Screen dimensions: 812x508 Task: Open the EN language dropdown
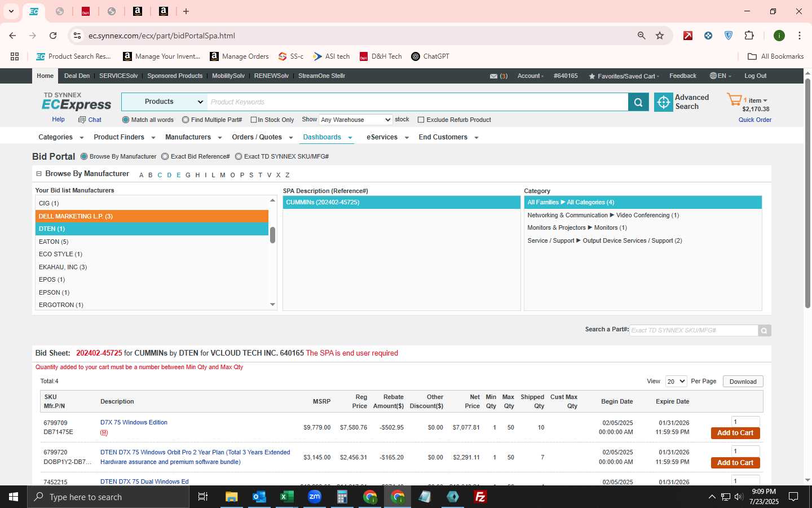click(721, 76)
